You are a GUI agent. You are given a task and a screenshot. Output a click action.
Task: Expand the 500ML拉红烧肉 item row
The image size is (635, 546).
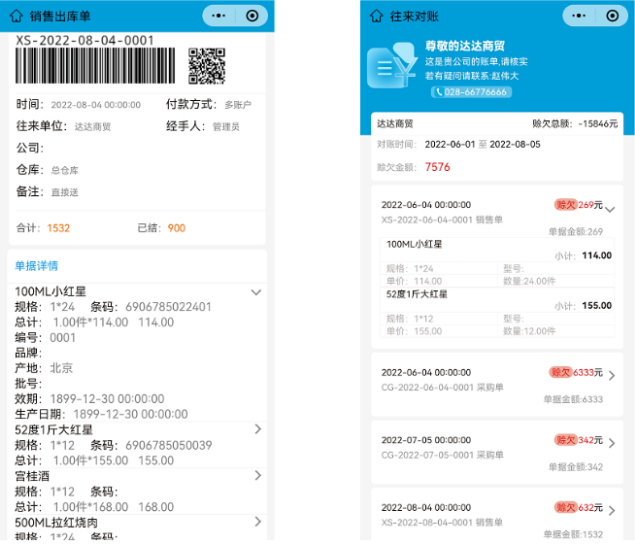258,522
